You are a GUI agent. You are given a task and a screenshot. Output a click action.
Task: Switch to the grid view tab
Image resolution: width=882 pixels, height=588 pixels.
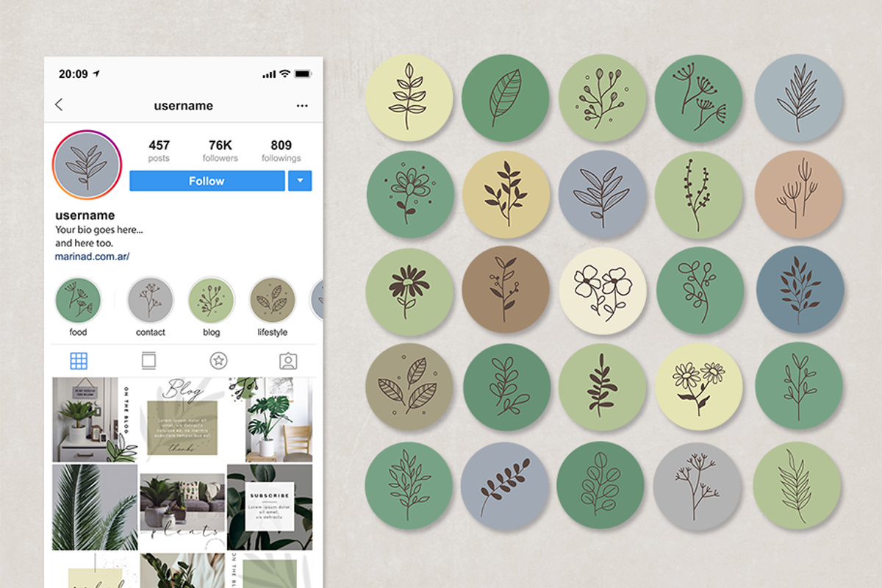[x=79, y=361]
